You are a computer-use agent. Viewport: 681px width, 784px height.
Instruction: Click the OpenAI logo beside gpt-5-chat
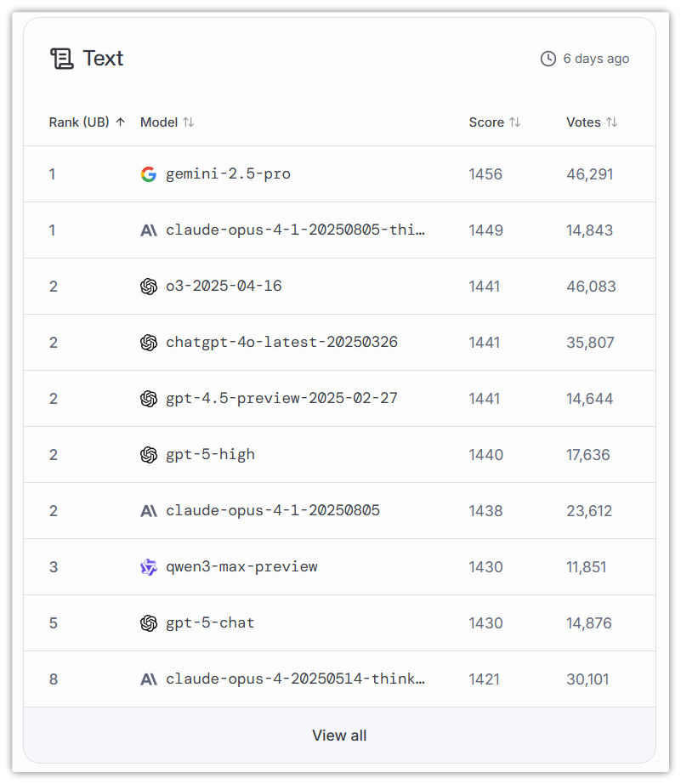(x=149, y=623)
